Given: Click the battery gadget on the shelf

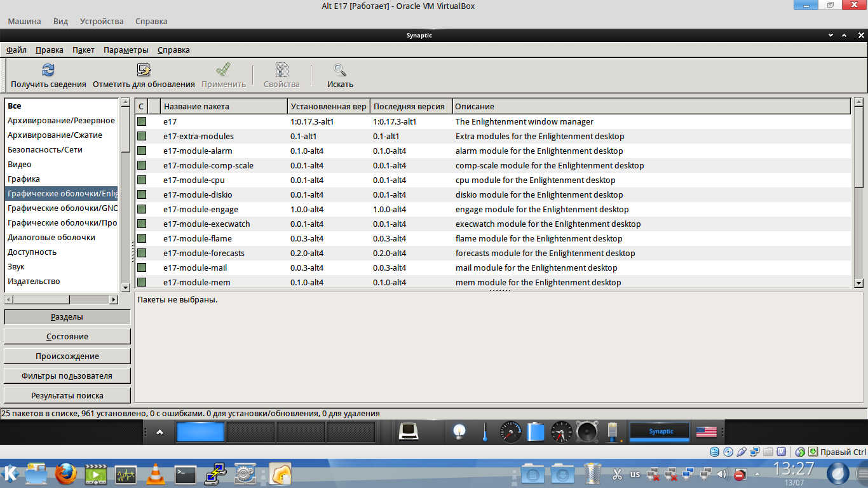Looking at the screenshot, I should [536, 432].
